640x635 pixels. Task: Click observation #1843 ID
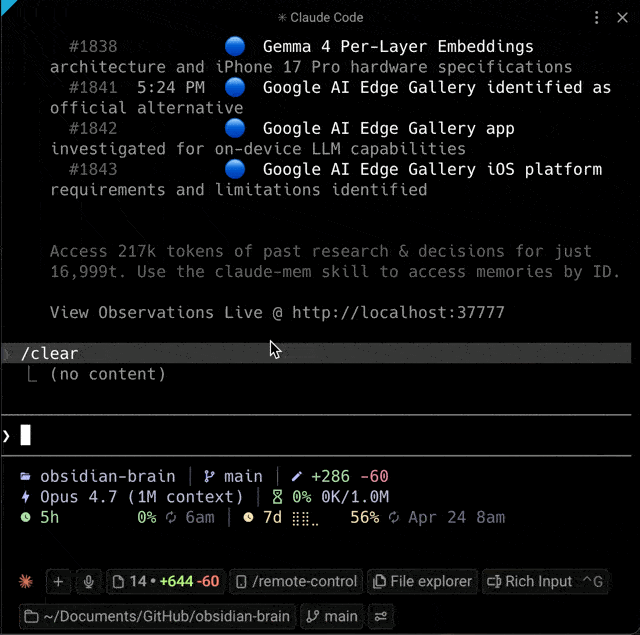93,169
